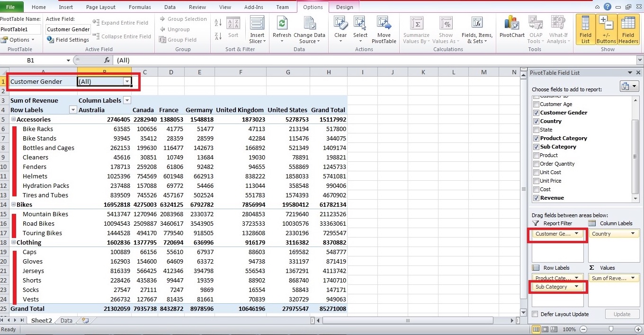Uncheck the Country field checkbox
Screen dimensions: 644x335
[x=536, y=121]
